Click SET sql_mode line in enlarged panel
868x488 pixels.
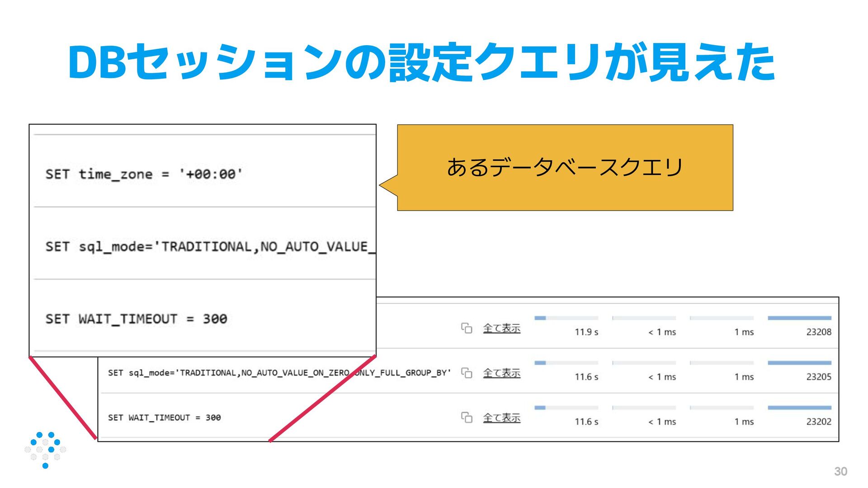coord(210,247)
